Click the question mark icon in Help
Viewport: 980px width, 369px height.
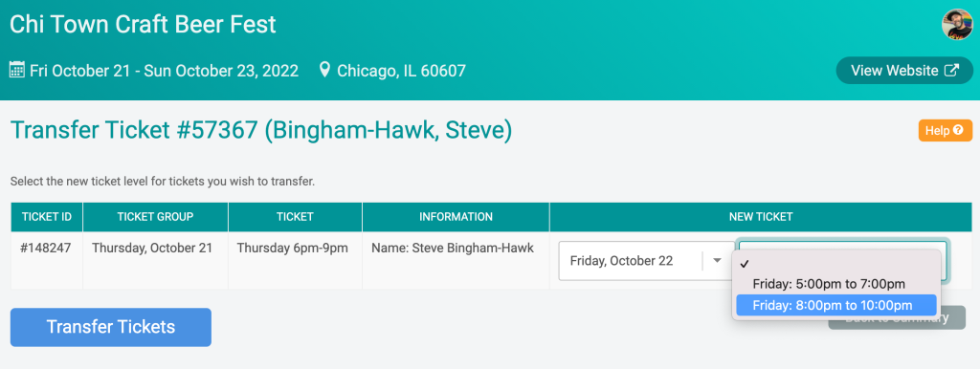click(x=958, y=131)
